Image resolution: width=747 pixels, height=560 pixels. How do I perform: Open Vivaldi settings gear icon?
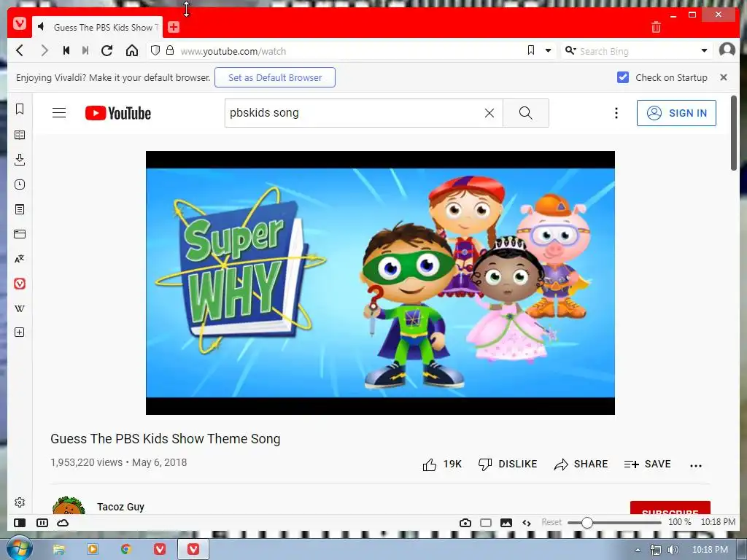click(x=20, y=502)
